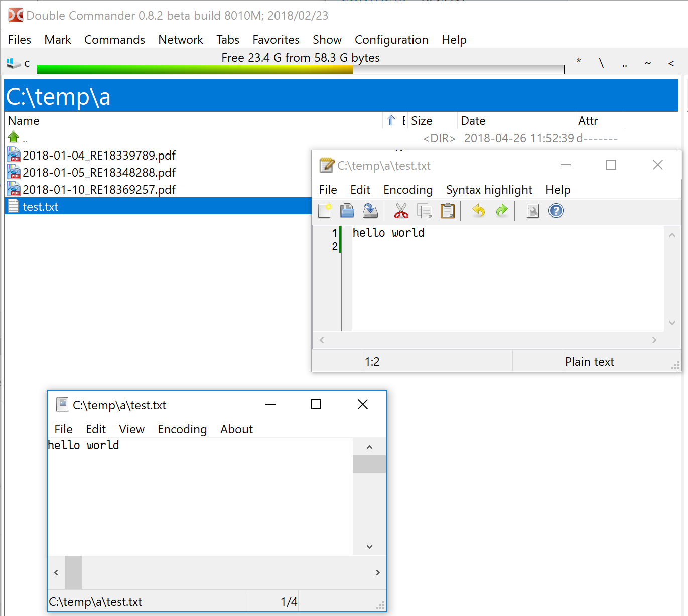Click the root directory backslash button
688x616 pixels.
pos(601,64)
